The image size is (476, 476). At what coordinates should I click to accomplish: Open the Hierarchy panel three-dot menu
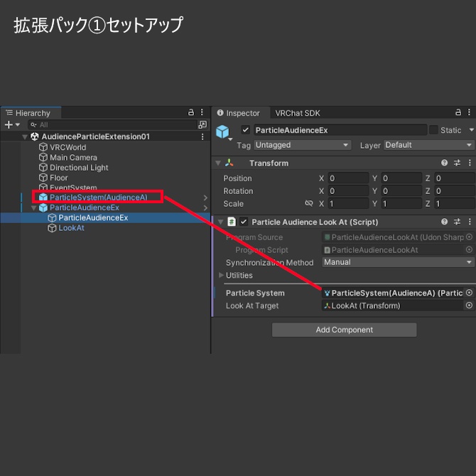tap(202, 112)
